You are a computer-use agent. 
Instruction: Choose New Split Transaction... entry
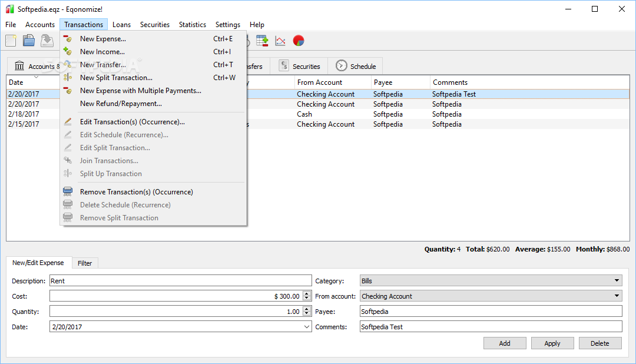153,78
